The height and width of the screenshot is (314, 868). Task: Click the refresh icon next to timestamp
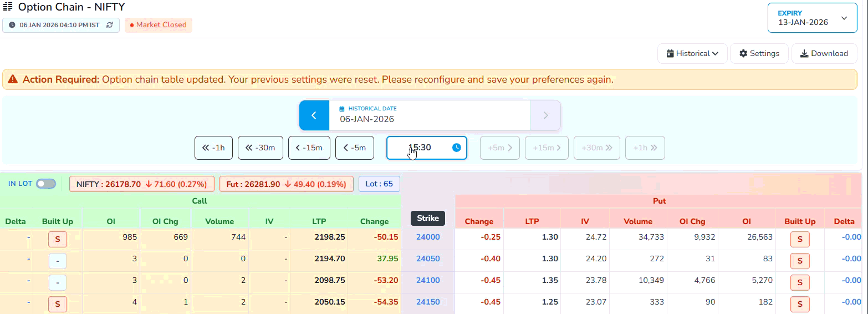click(110, 25)
